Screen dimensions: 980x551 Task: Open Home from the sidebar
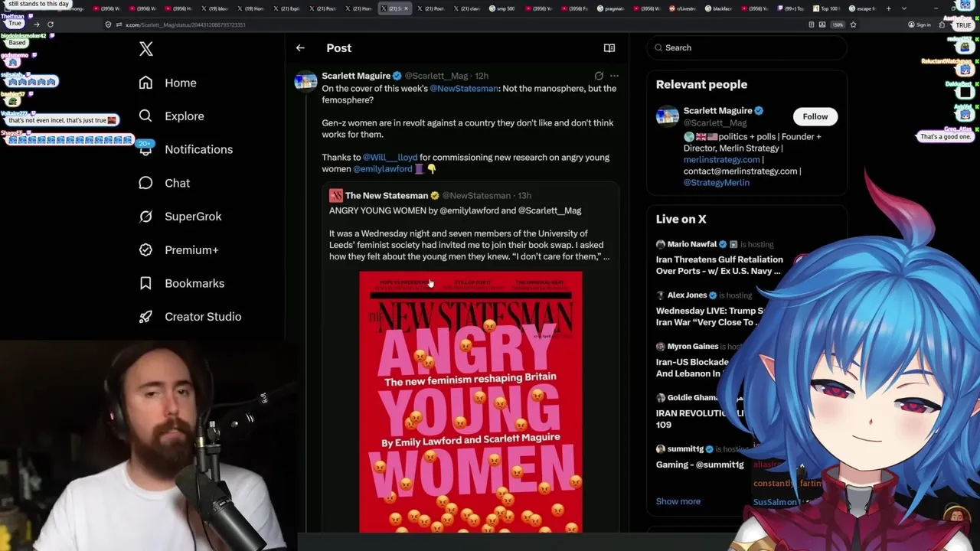[168, 83]
